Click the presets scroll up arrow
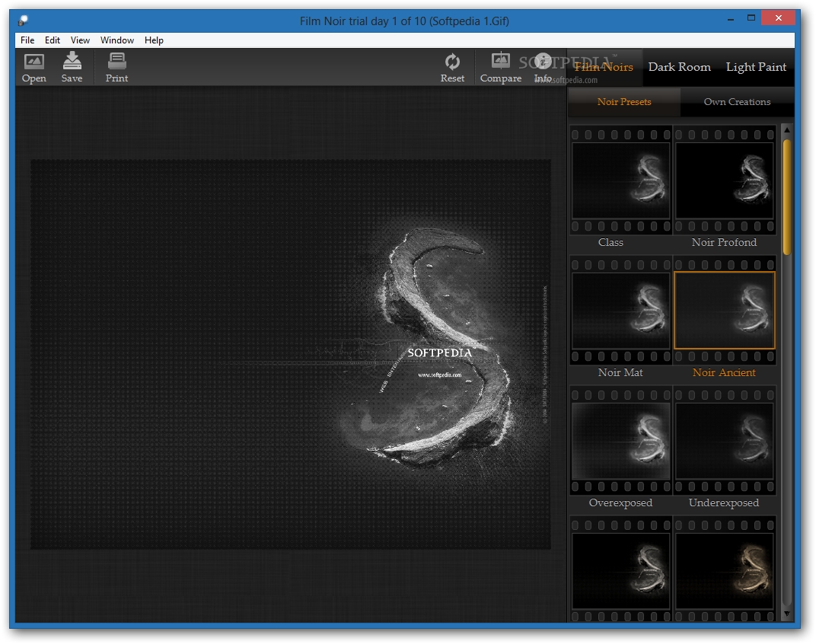 click(x=787, y=129)
